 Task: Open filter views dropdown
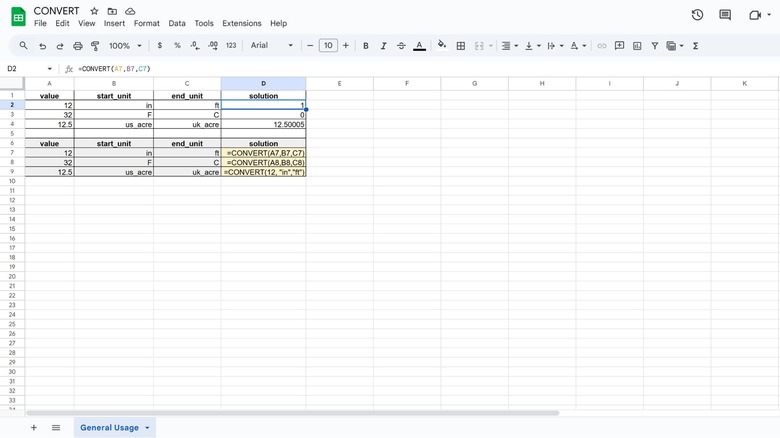675,46
